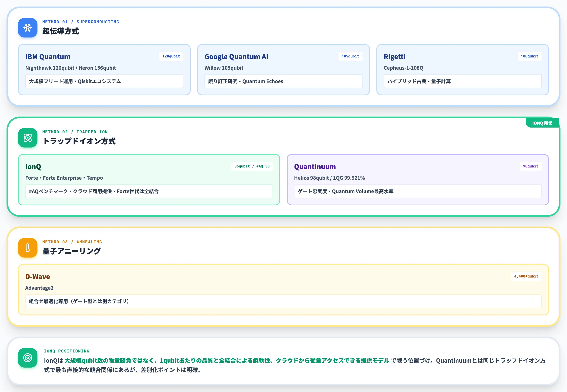Select Nighthawk 120qubit / Heron 156qubit subtitle
Viewport: 567px width, 392px height.
click(x=70, y=68)
